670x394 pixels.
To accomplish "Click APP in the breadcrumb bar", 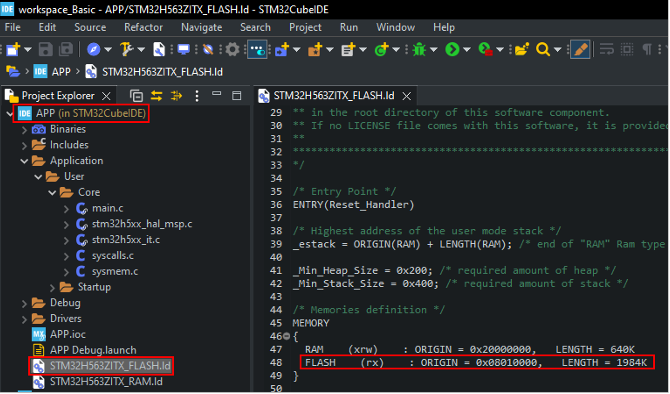I will click(61, 72).
